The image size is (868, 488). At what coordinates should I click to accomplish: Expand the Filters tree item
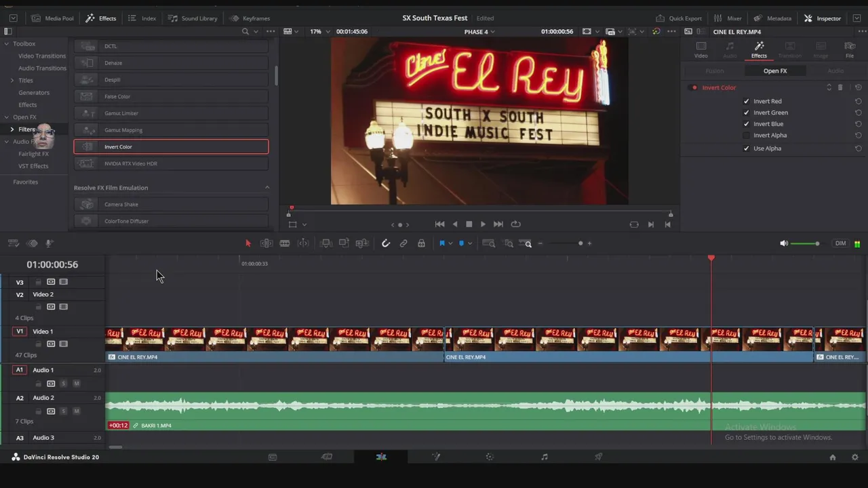tap(12, 129)
